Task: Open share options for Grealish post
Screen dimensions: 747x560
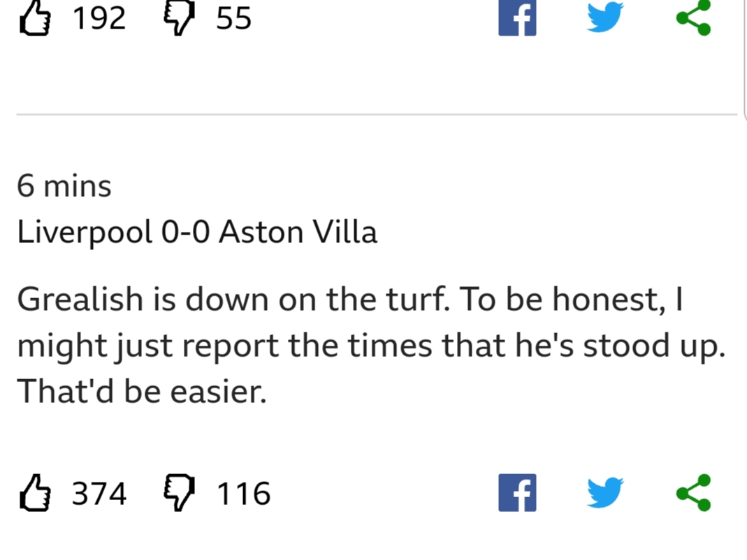Action: [694, 493]
